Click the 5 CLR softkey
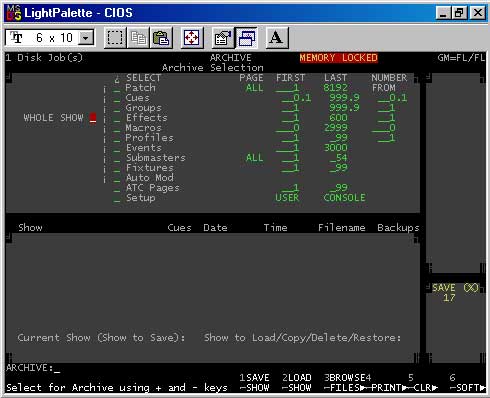Screen dimensions: 490x398 (x=423, y=383)
